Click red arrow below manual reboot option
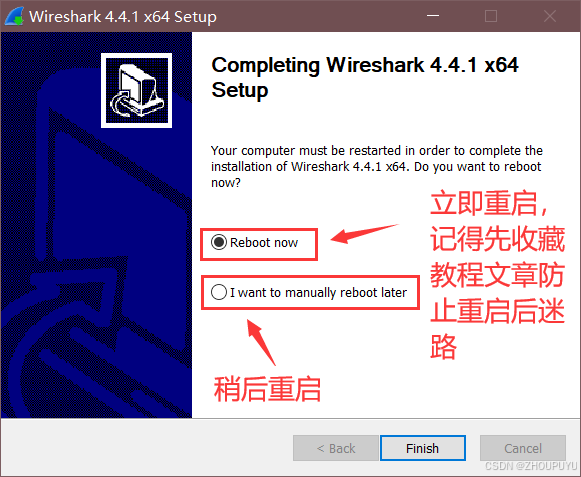This screenshot has width=581, height=477. point(261,342)
